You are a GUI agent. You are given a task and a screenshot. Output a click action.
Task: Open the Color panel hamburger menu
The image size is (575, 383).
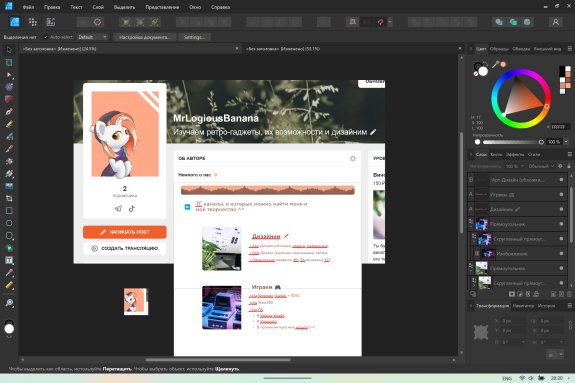coord(569,49)
